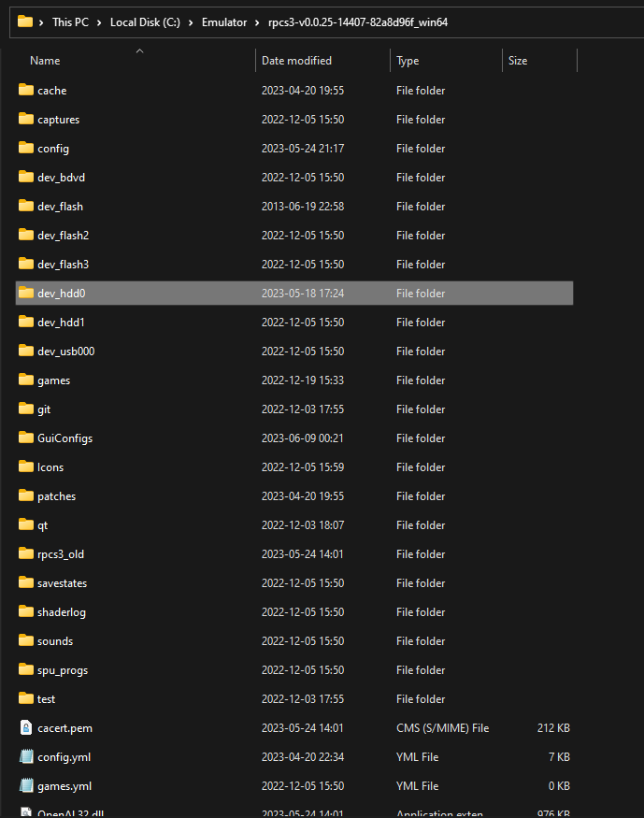Sort by the Type column header
Image resolution: width=644 pixels, height=818 pixels.
[x=408, y=61]
